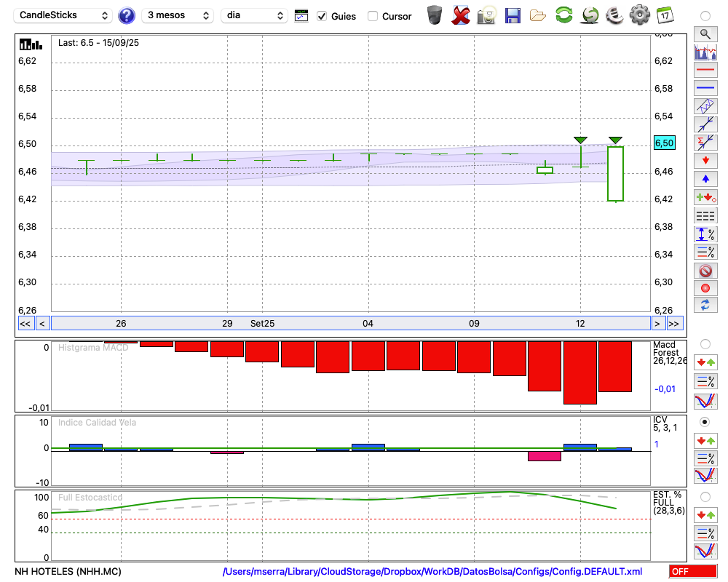Click the blue question mark help icon

(x=127, y=15)
